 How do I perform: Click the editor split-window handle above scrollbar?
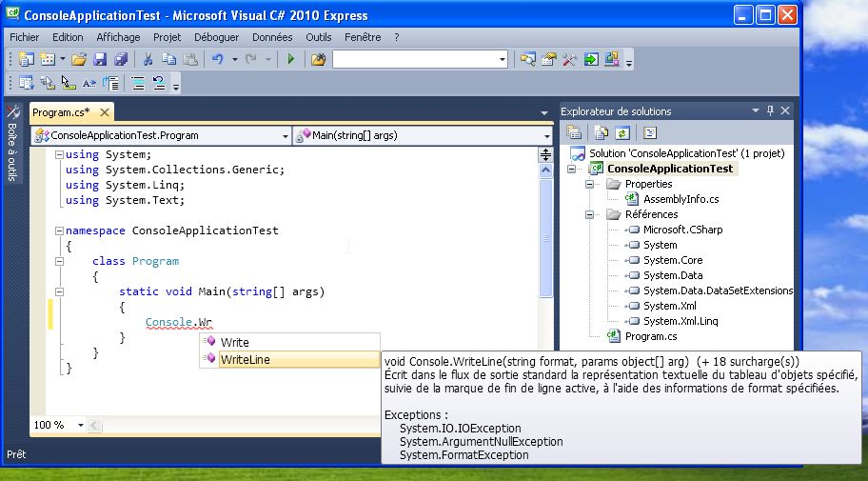click(x=545, y=155)
